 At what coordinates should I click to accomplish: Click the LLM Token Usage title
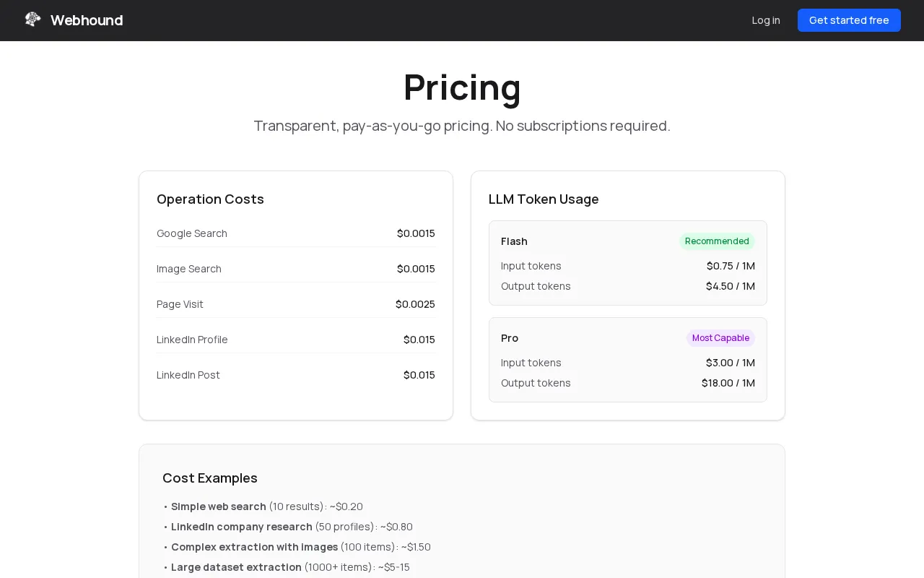tap(544, 199)
